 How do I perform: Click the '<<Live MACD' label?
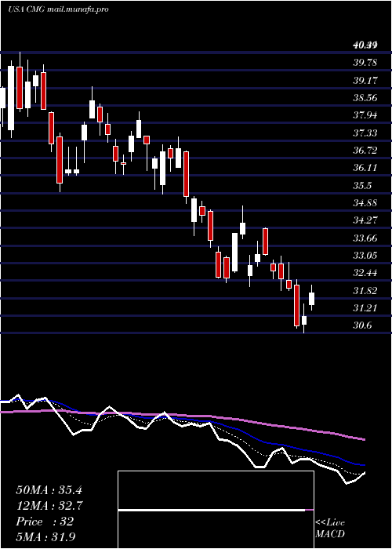tap(330, 528)
